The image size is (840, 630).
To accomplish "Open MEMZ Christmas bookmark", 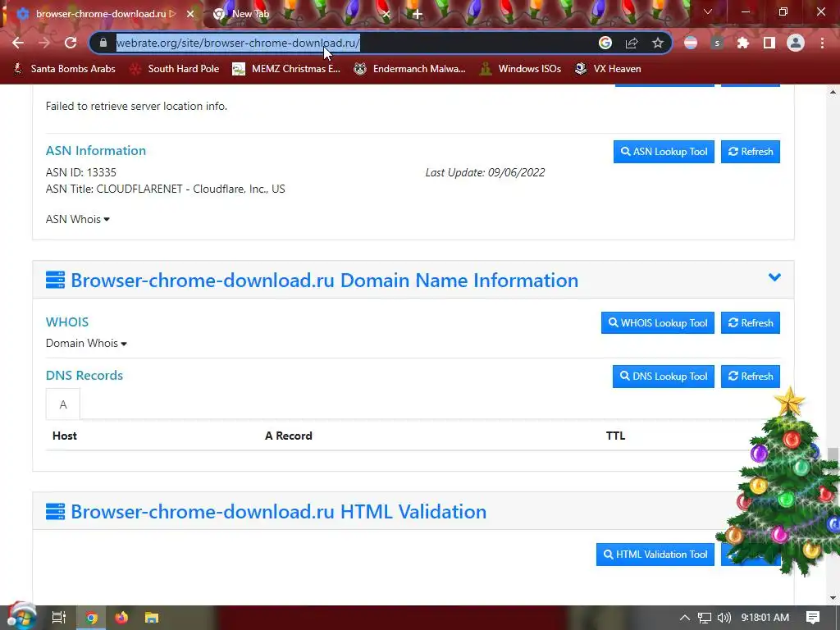I will (286, 69).
